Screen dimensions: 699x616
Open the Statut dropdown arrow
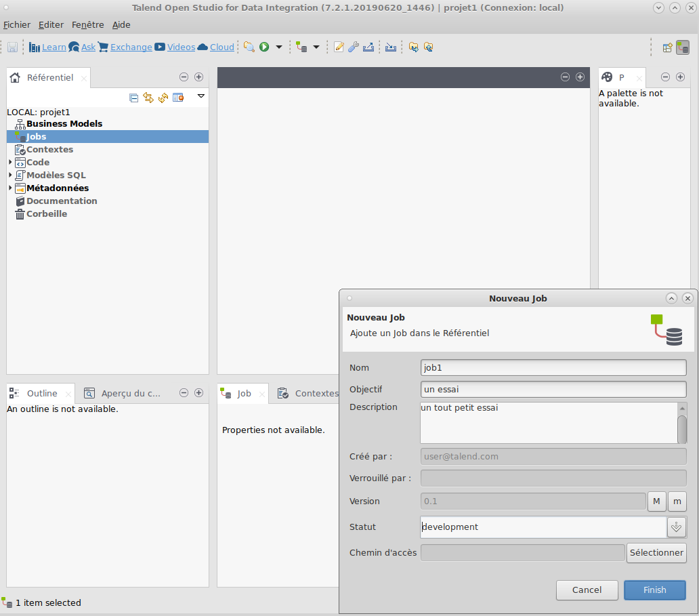point(676,527)
